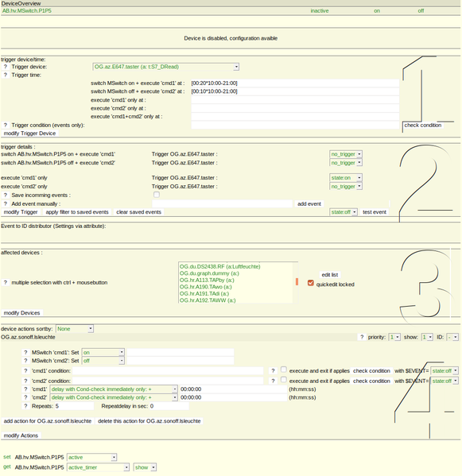Select OG.du.DS2438.RF in affected devices list
The image size is (462, 476).
coord(220,266)
